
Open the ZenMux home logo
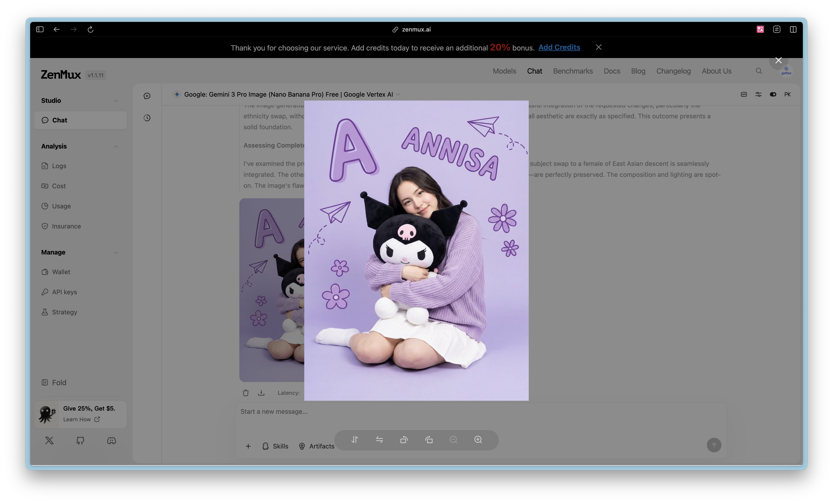(61, 75)
